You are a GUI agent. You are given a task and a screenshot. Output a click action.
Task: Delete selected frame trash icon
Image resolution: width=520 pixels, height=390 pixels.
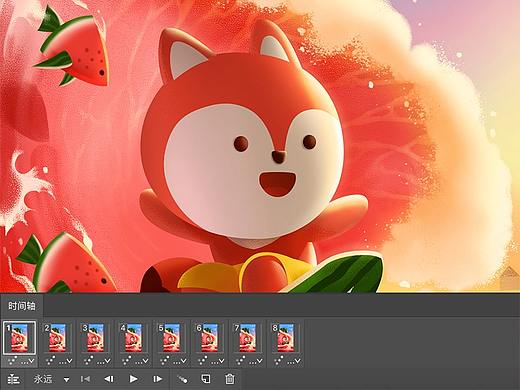click(230, 379)
